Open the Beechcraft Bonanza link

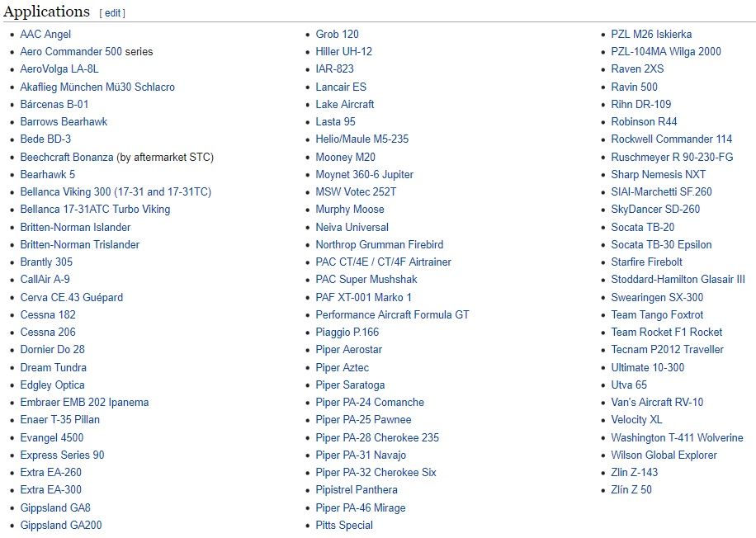[67, 157]
